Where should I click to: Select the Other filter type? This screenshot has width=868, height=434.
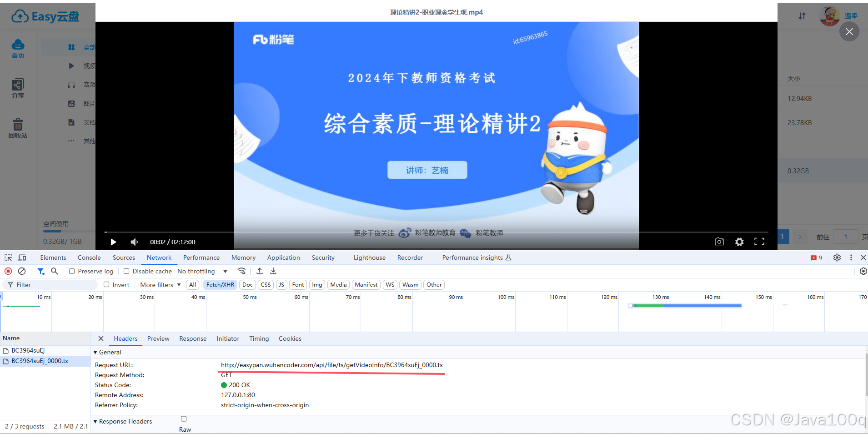point(434,285)
